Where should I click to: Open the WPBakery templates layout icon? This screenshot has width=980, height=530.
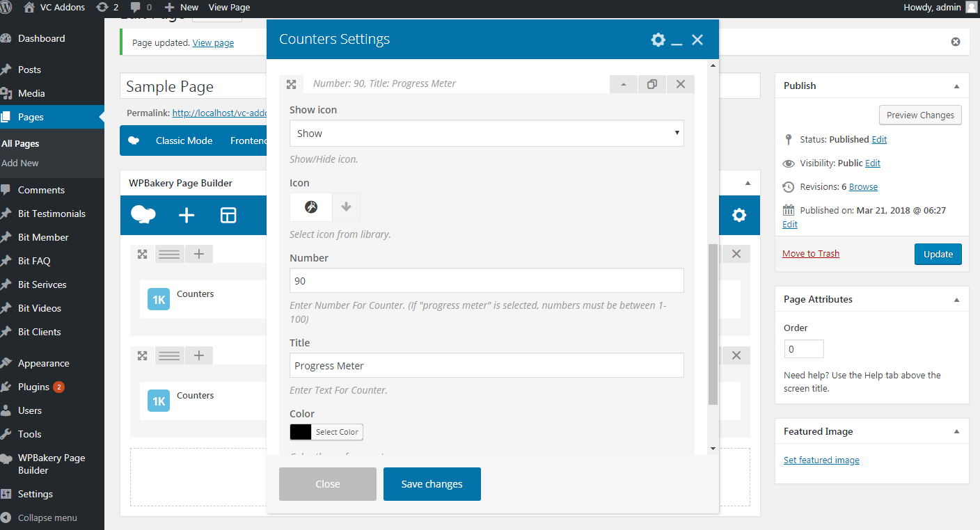tap(228, 216)
